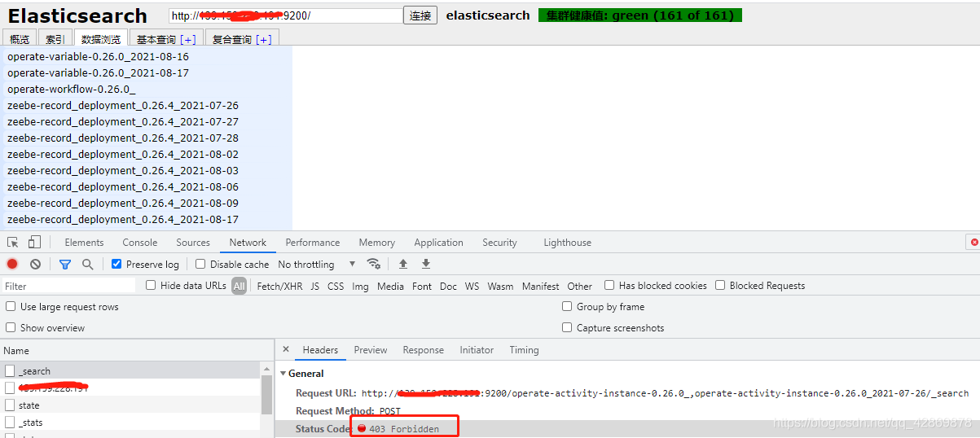Open the Security panel
Screen dimensions: 980x438
coord(499,243)
